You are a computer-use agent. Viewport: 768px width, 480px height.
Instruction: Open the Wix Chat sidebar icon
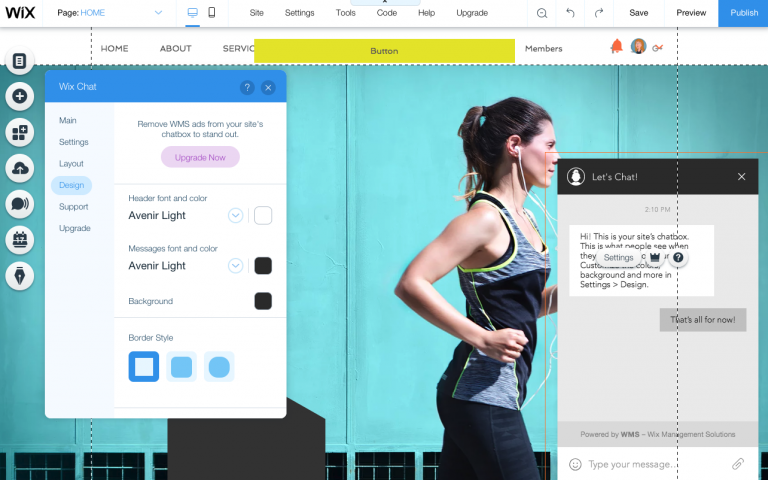coord(20,204)
